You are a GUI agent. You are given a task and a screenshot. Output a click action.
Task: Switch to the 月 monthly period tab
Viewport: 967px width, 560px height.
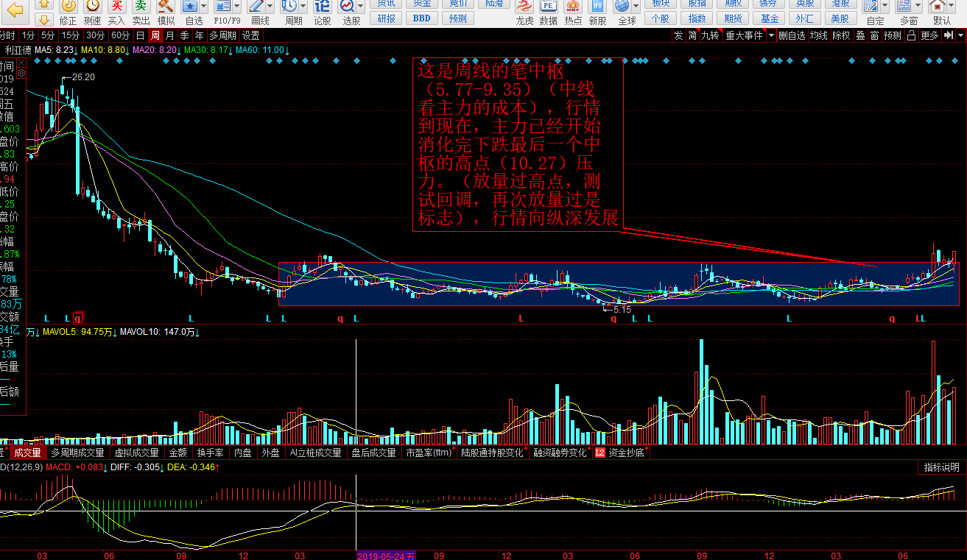pyautogui.click(x=169, y=35)
